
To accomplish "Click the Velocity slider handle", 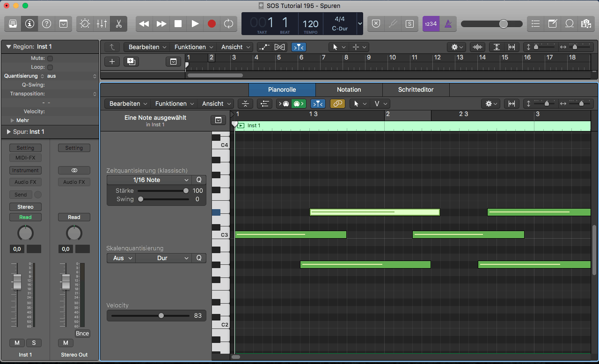I will [161, 316].
